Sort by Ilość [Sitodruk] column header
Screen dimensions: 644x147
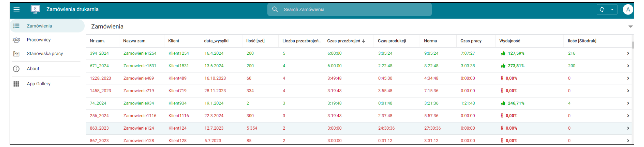[x=582, y=41]
